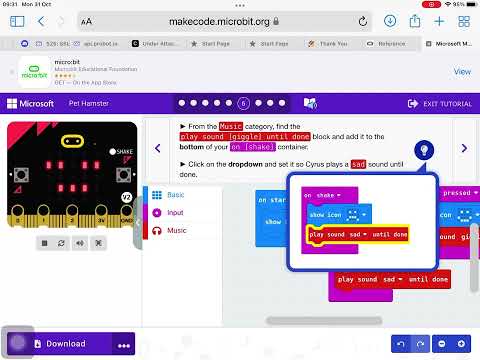The image size is (480, 360).
Task: Open the Share sheet
Action: pos(415,21)
